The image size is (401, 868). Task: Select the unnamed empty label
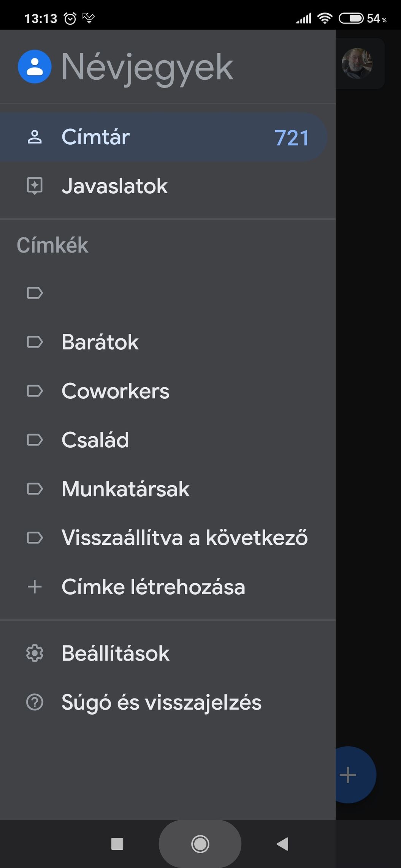coord(168,293)
